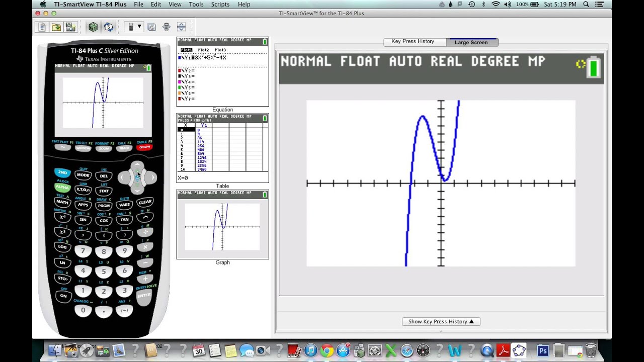Image resolution: width=644 pixels, height=362 pixels.
Task: Click the ZOOM calculator key
Action: (x=104, y=148)
